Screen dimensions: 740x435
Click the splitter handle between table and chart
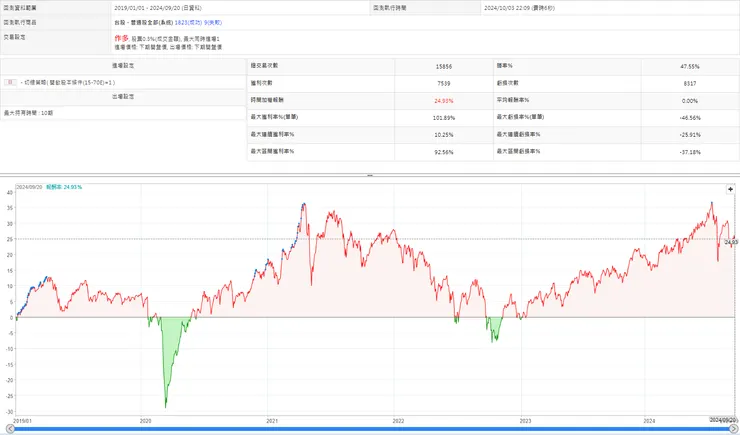click(x=370, y=176)
